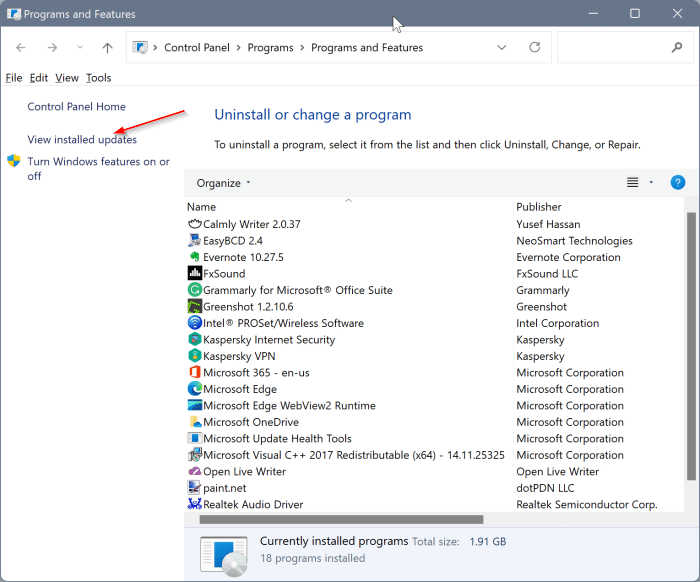Open Control Panel Home link
This screenshot has width=700, height=582.
[76, 107]
